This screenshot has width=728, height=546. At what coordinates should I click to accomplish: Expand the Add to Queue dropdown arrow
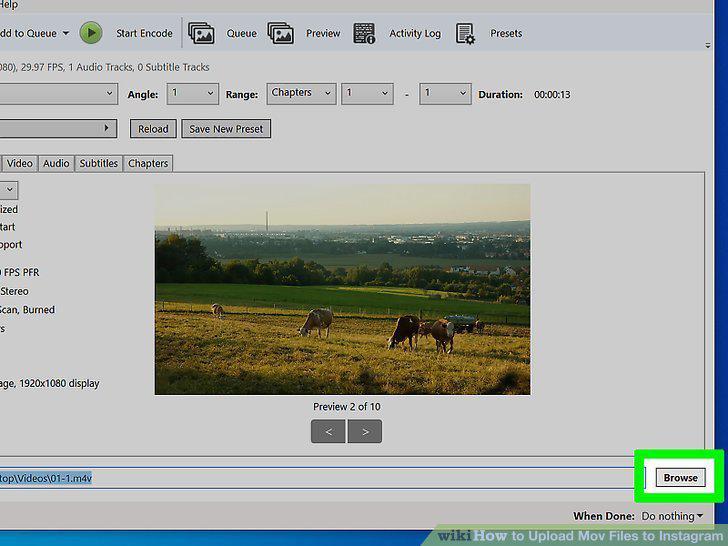click(x=65, y=33)
